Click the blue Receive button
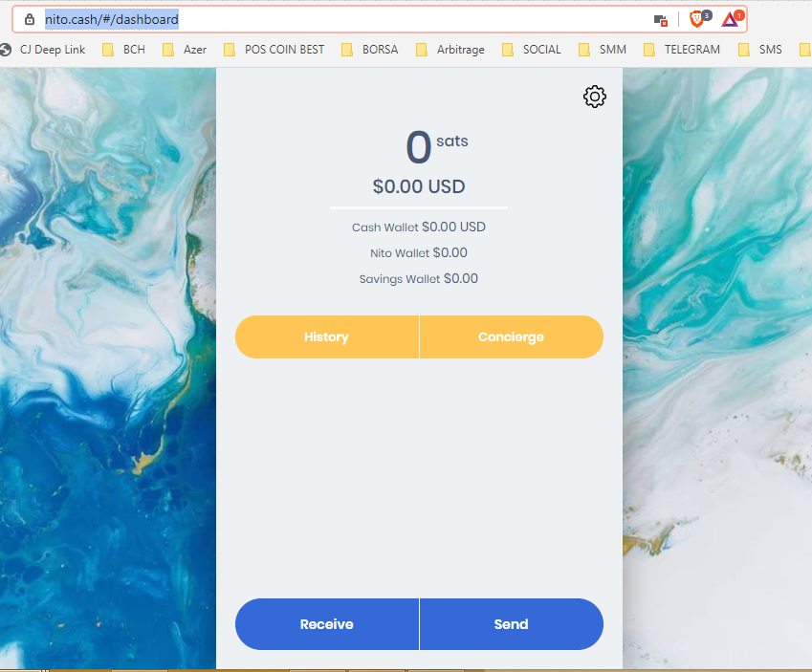Viewport: 812px width, 672px height. coord(327,624)
